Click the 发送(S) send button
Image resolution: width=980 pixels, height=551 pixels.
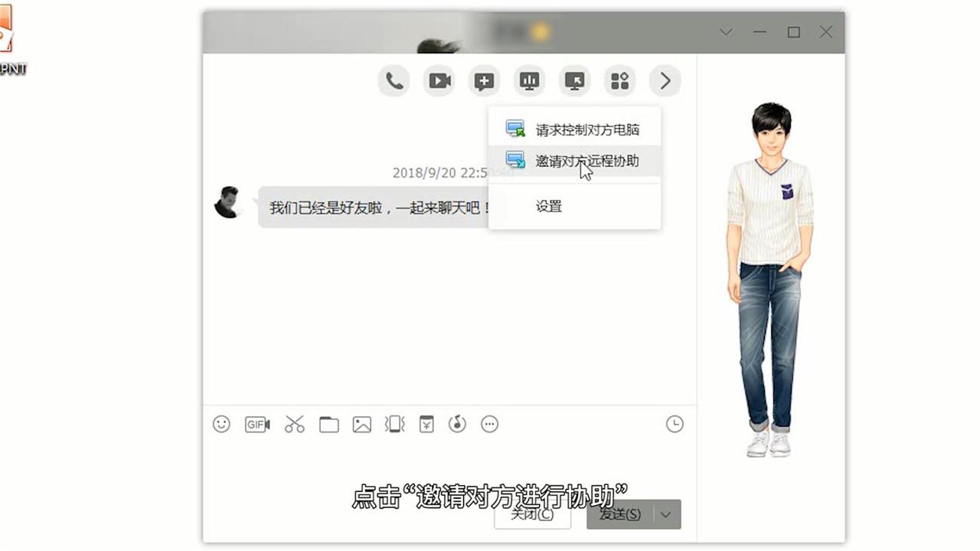point(620,514)
